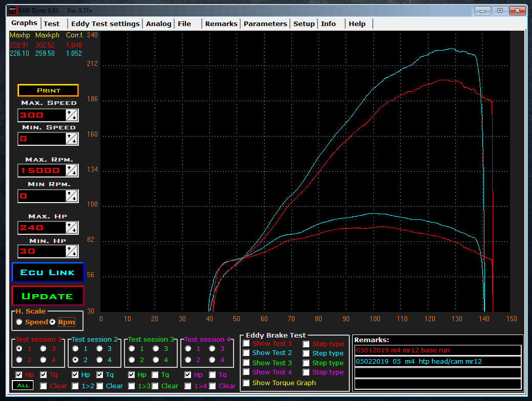Check red Step type for Test 1
Image resolution: width=532 pixels, height=401 pixels.
(x=306, y=344)
